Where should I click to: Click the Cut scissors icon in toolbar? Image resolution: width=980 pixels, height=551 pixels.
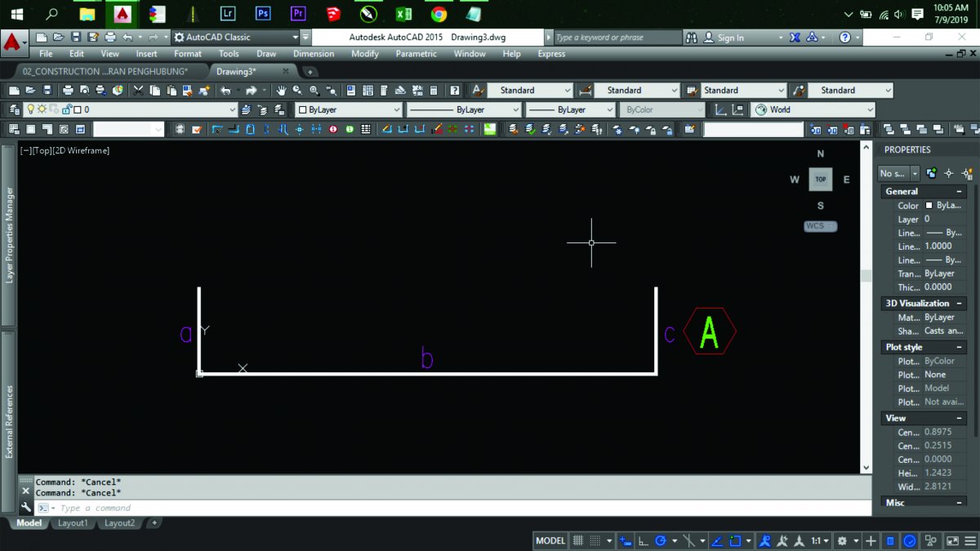(x=139, y=91)
